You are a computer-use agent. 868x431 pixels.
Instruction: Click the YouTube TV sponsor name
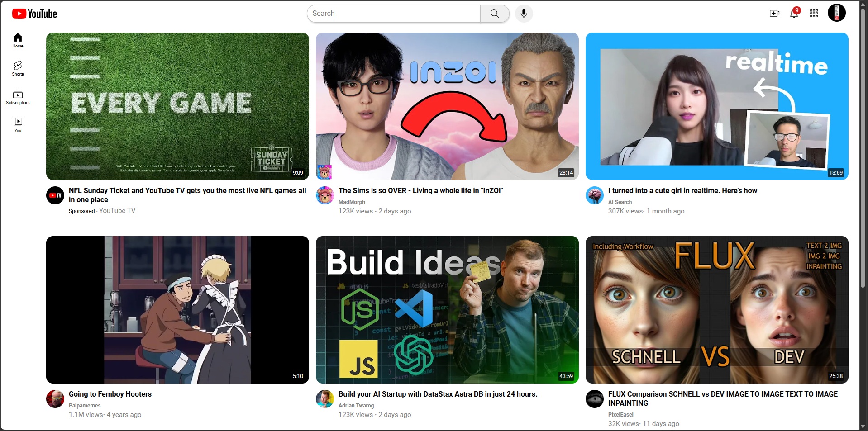tap(117, 211)
